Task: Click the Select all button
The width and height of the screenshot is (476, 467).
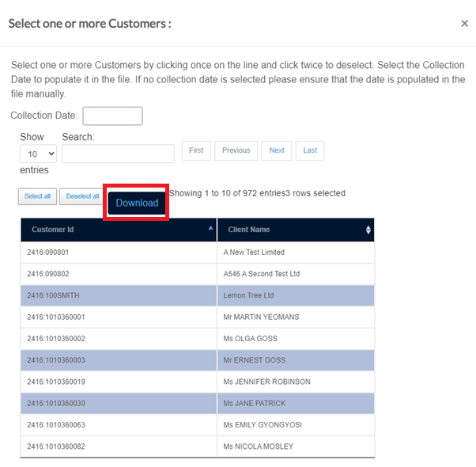Action: [x=37, y=196]
